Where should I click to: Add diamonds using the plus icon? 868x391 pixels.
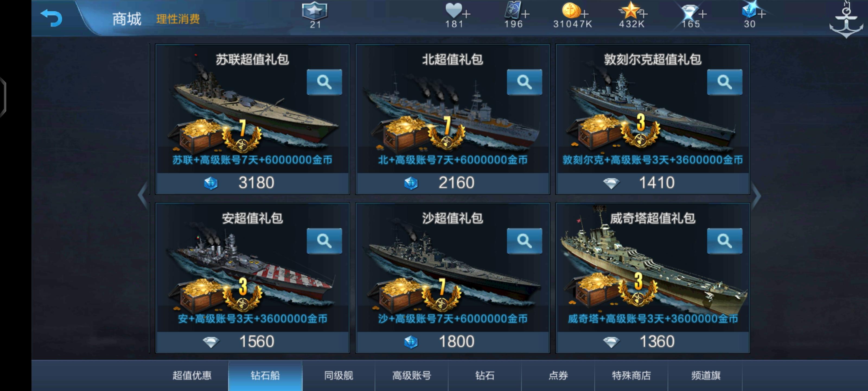coord(703,14)
